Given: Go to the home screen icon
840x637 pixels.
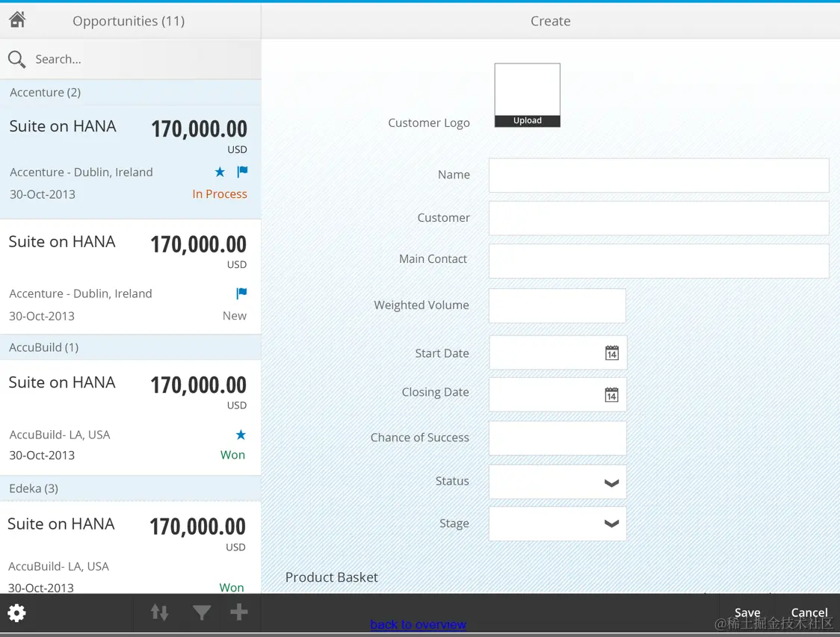Looking at the screenshot, I should (17, 20).
